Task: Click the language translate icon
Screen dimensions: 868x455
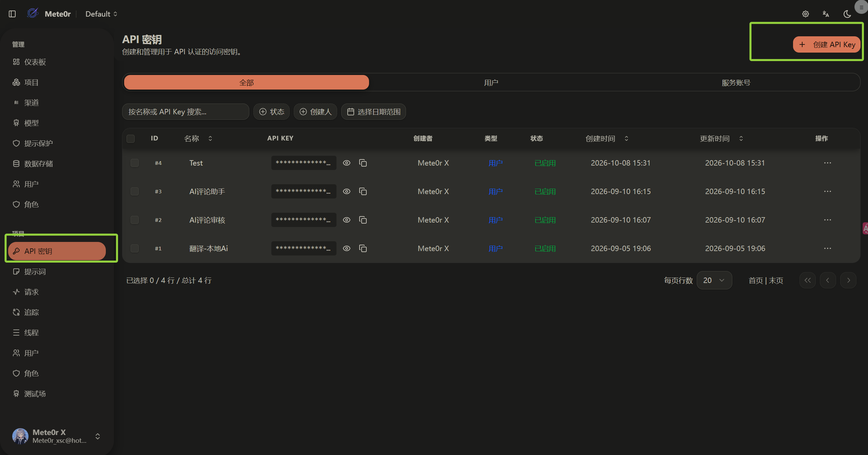Action: (x=826, y=14)
